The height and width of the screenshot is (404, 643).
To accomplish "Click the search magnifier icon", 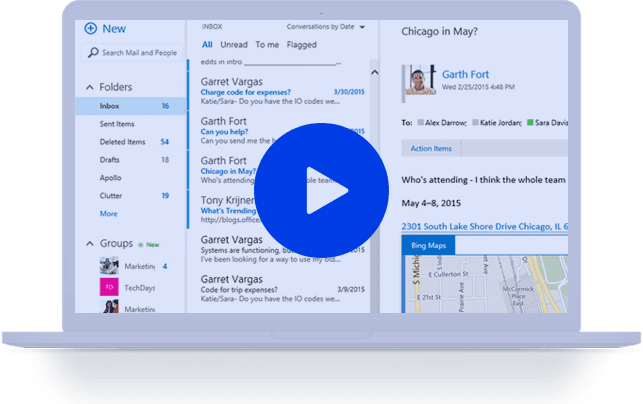I will click(x=93, y=52).
